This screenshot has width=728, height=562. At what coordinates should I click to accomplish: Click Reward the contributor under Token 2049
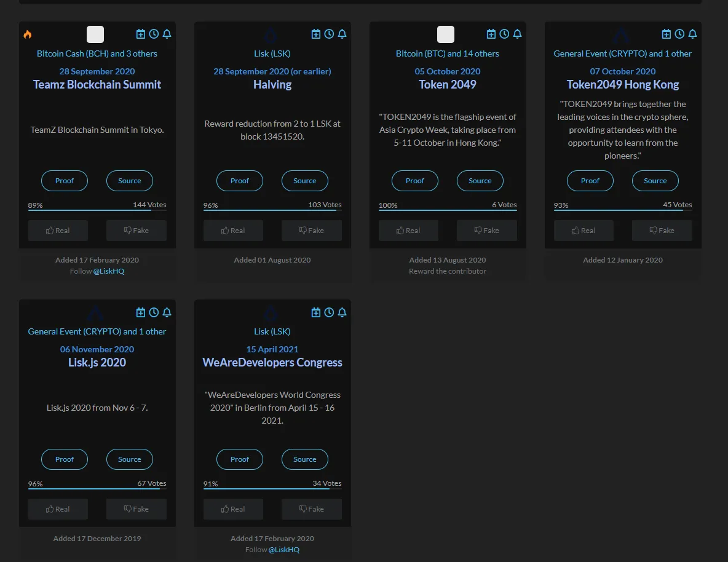point(448,271)
